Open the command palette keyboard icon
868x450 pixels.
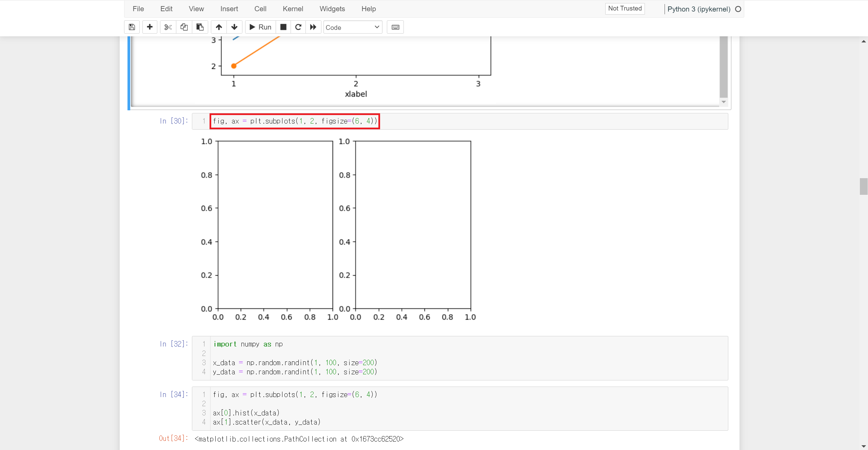tap(395, 27)
